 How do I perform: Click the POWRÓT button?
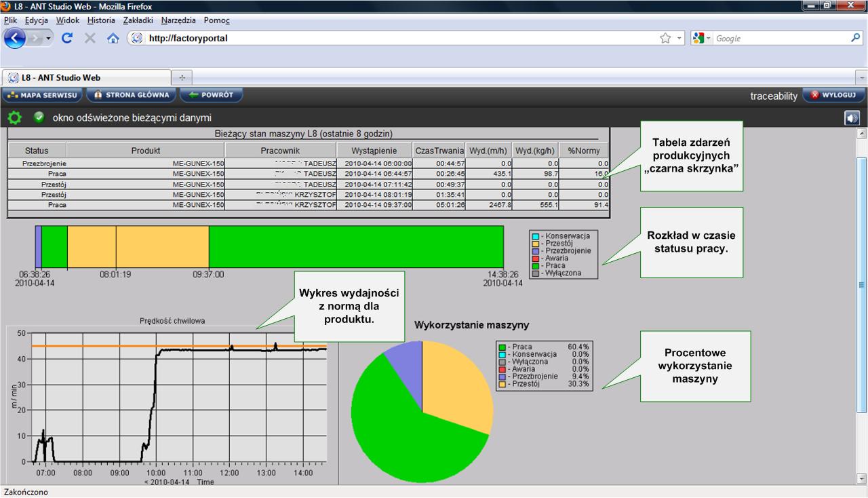[211, 95]
